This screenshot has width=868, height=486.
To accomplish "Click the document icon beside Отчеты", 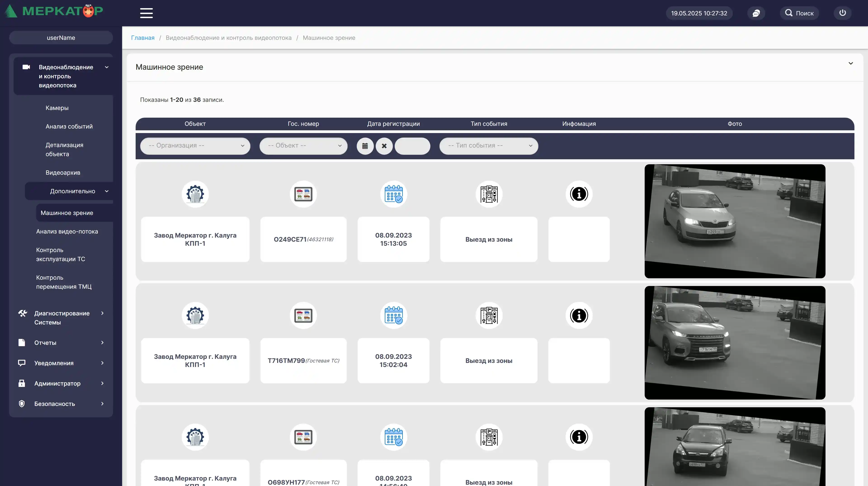I will [x=21, y=343].
